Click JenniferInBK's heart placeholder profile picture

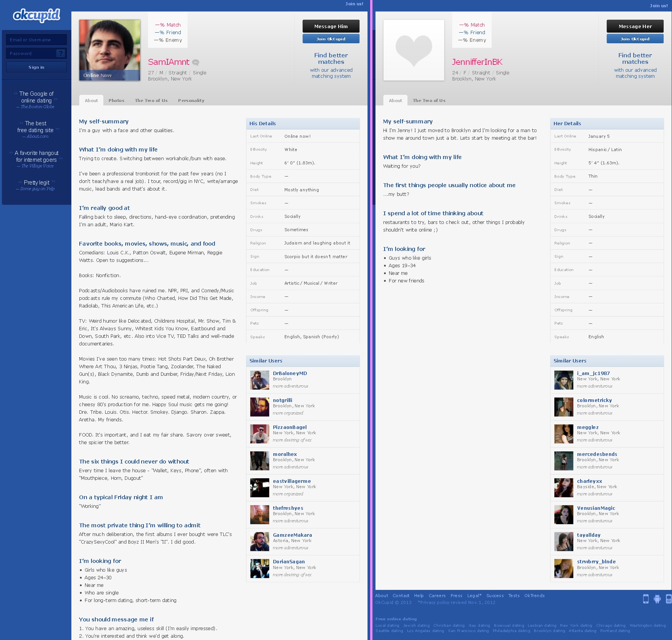click(x=413, y=50)
